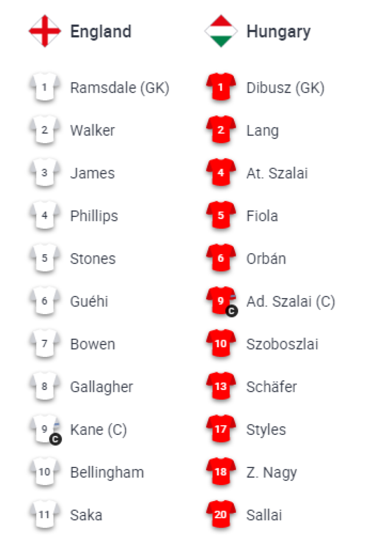Select Walker from England lineup
The width and height of the screenshot is (392, 546).
92,131
